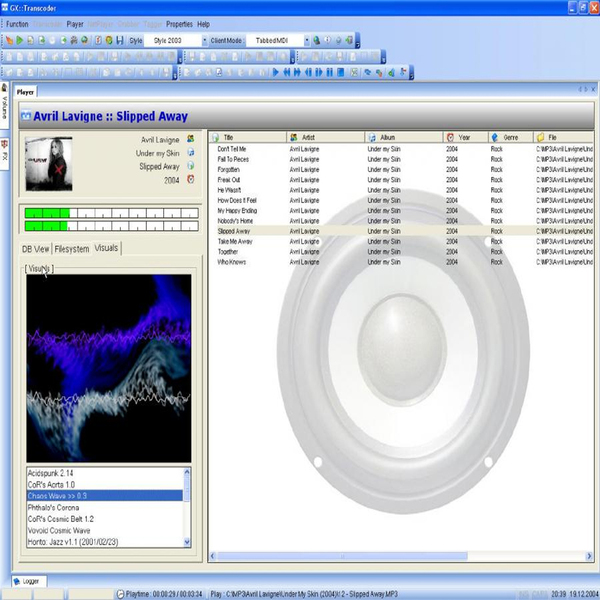600x600 pixels.
Task: Click the green play arrow in top toolbar
Action: click(20, 40)
